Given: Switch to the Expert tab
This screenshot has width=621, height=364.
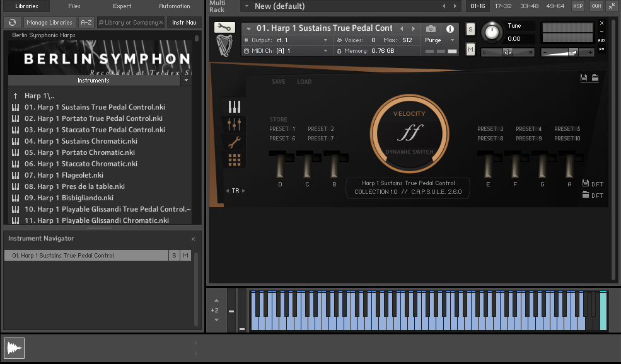Looking at the screenshot, I should [x=122, y=6].
